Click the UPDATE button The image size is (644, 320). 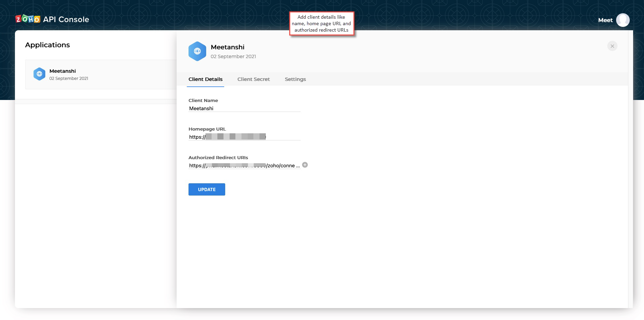click(x=207, y=189)
